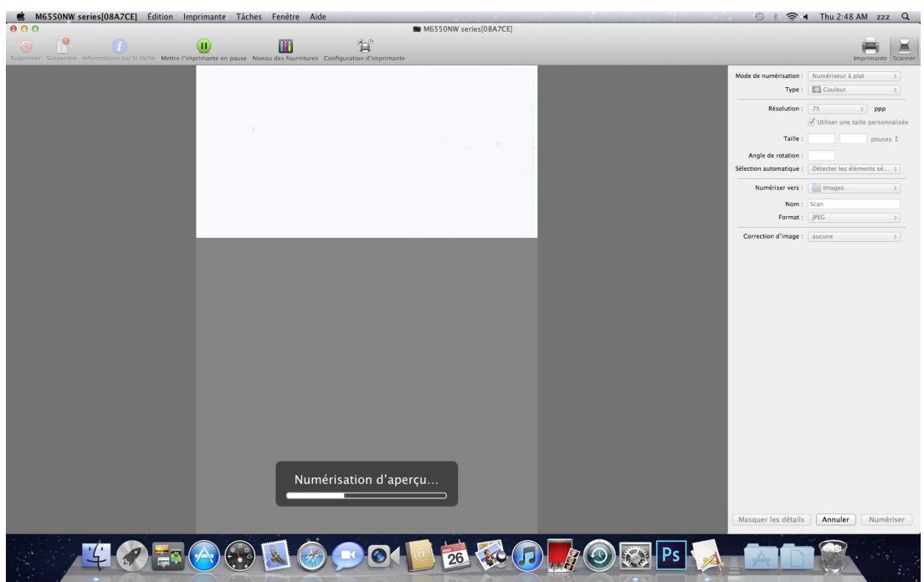Open the Format JPEG dropdown
This screenshot has width=924, height=582.
(854, 218)
